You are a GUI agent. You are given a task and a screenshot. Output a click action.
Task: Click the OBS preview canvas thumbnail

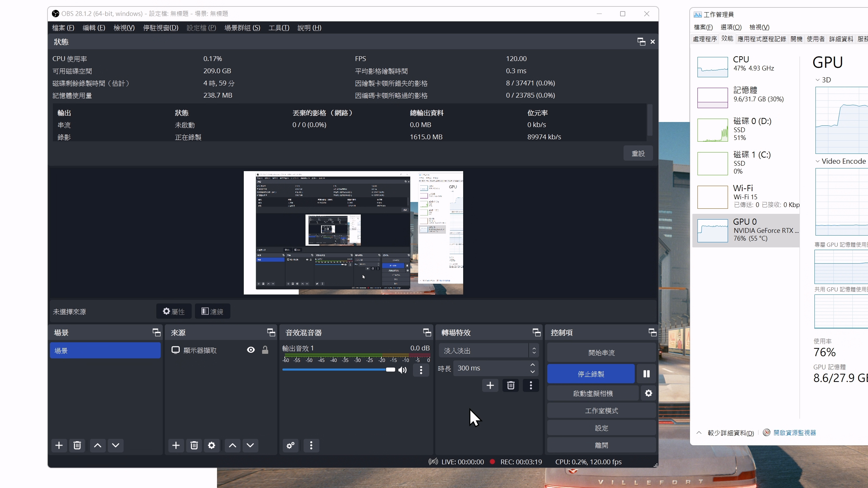pos(353,233)
